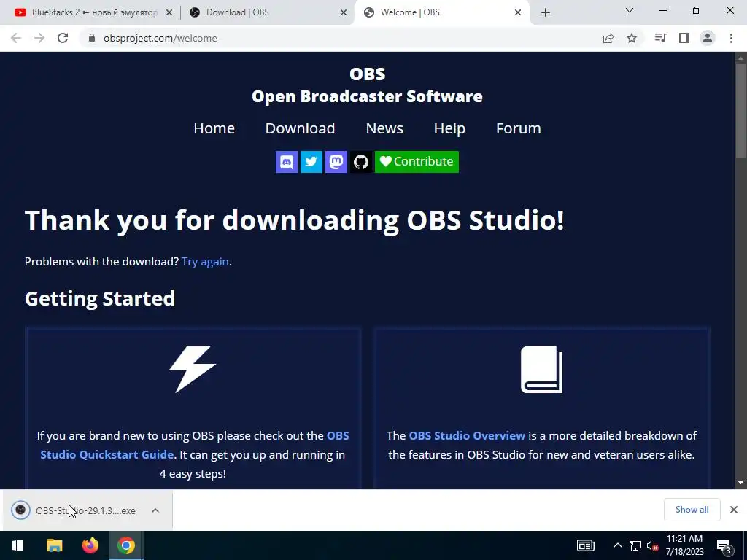Click the Try again download link

coord(205,262)
